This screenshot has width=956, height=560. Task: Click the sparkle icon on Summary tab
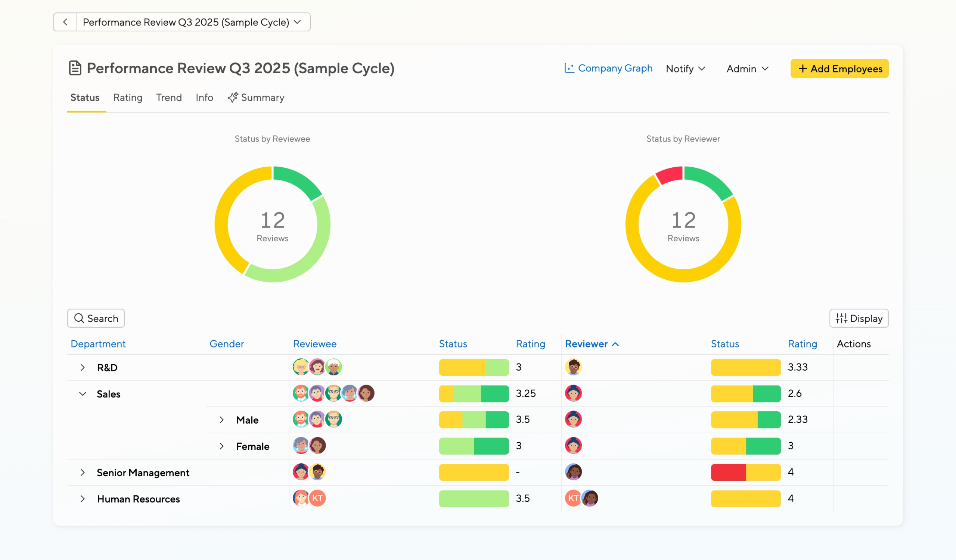coord(233,98)
